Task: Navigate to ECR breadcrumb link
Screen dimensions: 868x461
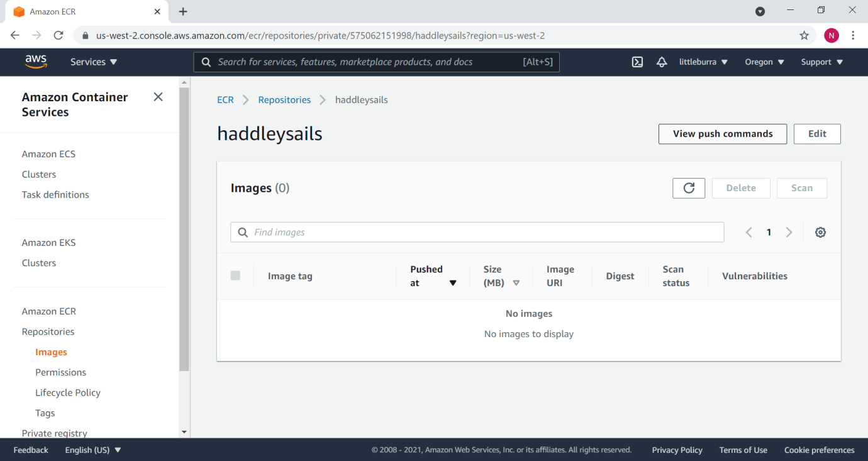Action: click(225, 100)
